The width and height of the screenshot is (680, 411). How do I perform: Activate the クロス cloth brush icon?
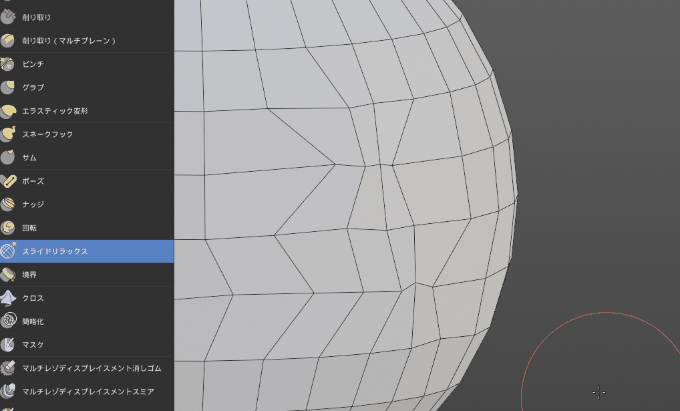pos(8,298)
